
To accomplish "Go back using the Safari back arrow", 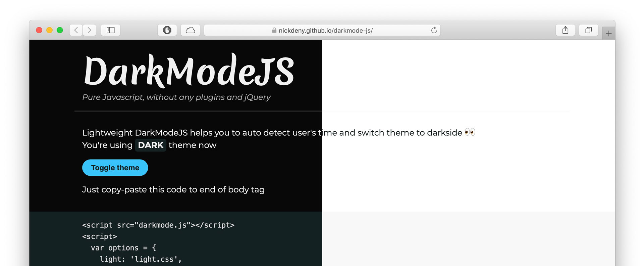I will (x=76, y=30).
